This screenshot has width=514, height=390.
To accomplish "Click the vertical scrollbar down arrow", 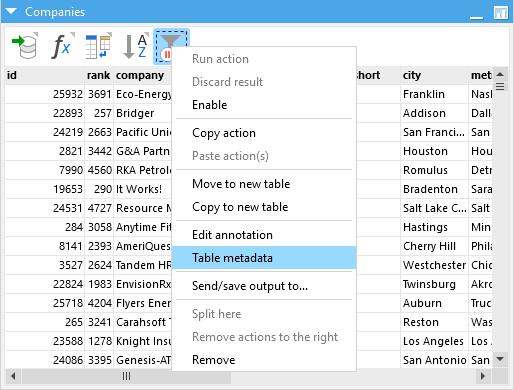I will 500,359.
